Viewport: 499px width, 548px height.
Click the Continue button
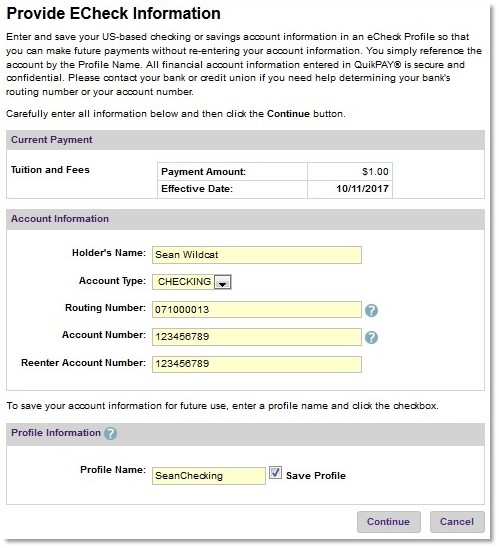(389, 522)
